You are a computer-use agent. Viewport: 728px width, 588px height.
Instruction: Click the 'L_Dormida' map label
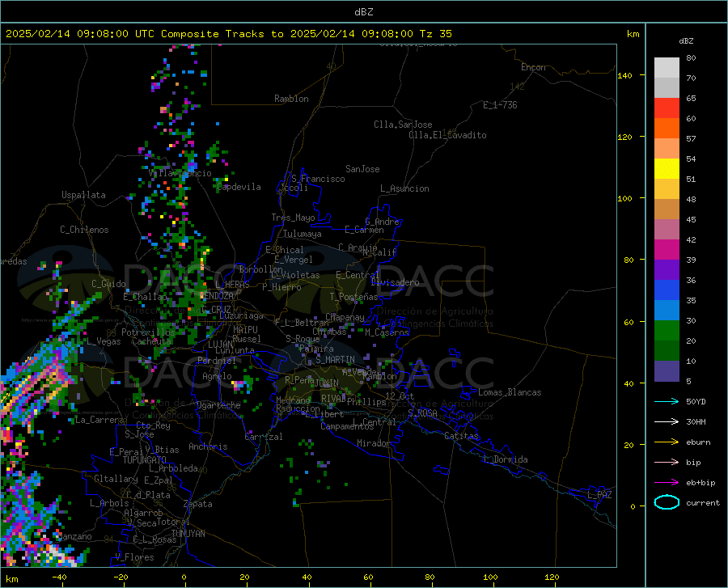point(505,459)
